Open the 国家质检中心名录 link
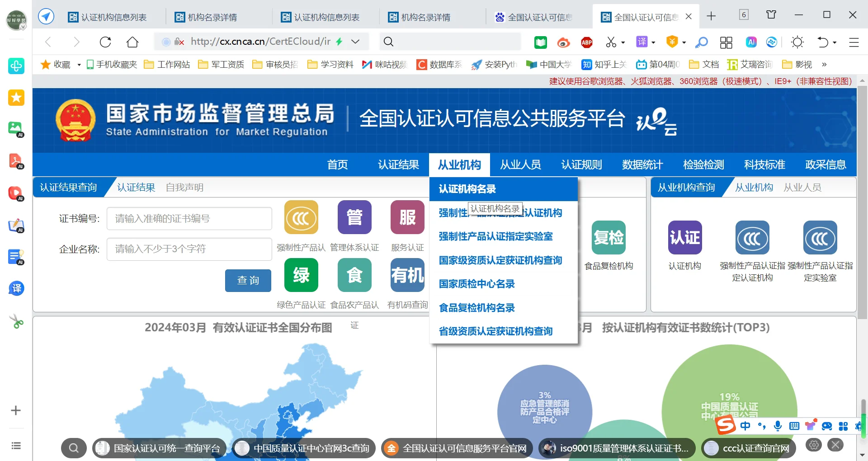 coord(476,284)
